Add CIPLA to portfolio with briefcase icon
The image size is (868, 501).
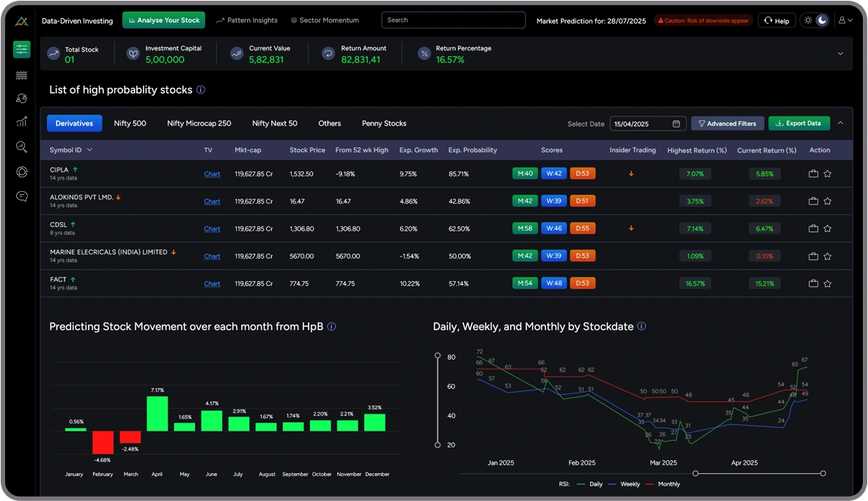pyautogui.click(x=813, y=174)
